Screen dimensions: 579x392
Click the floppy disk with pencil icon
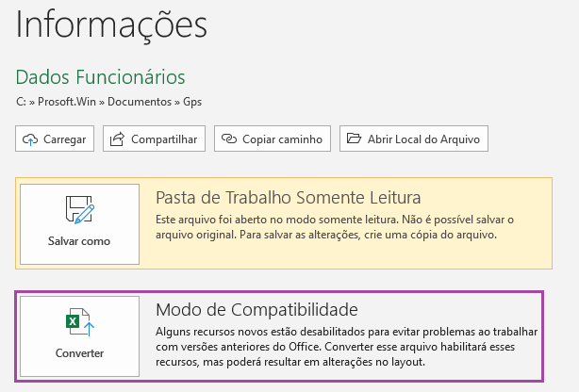tap(80, 209)
